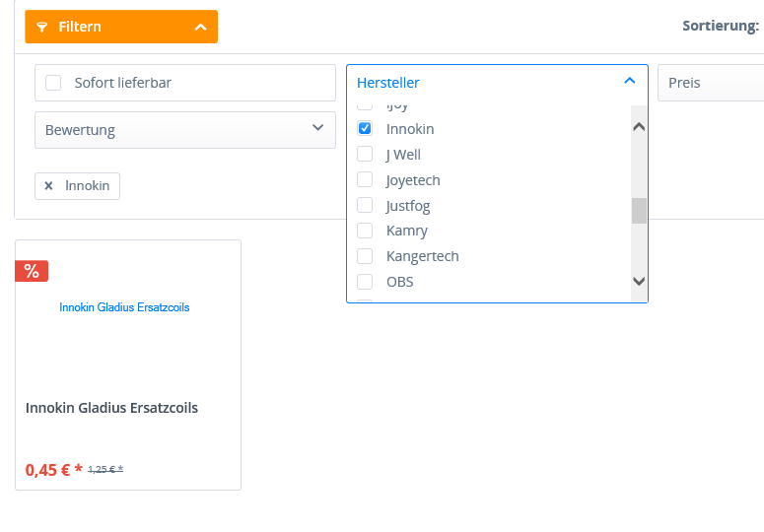Screen dimensions: 764x532
Task: Select Justfog in the manufacturer list
Action: [x=365, y=206]
